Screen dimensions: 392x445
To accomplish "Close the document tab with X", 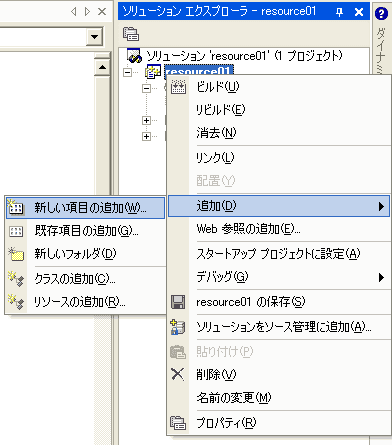I will click(102, 12).
